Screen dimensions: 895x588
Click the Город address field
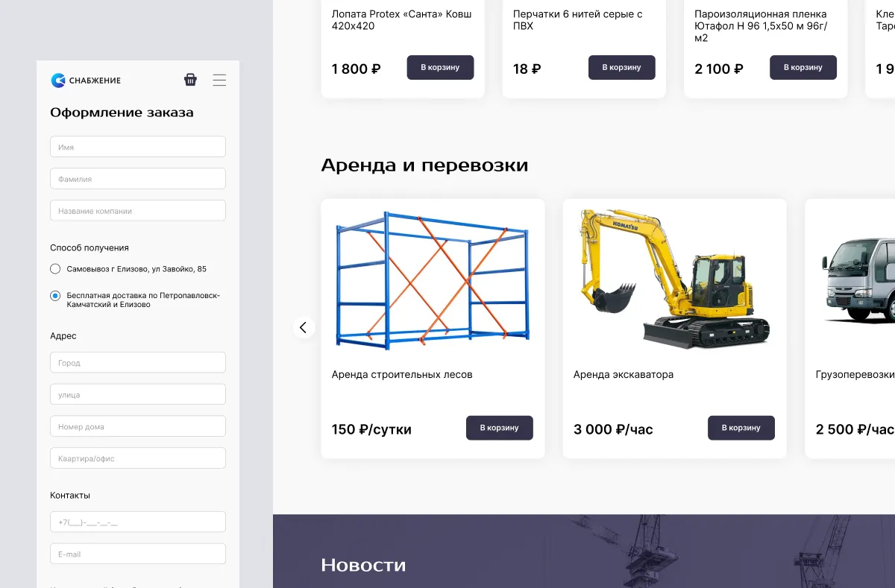(x=137, y=362)
